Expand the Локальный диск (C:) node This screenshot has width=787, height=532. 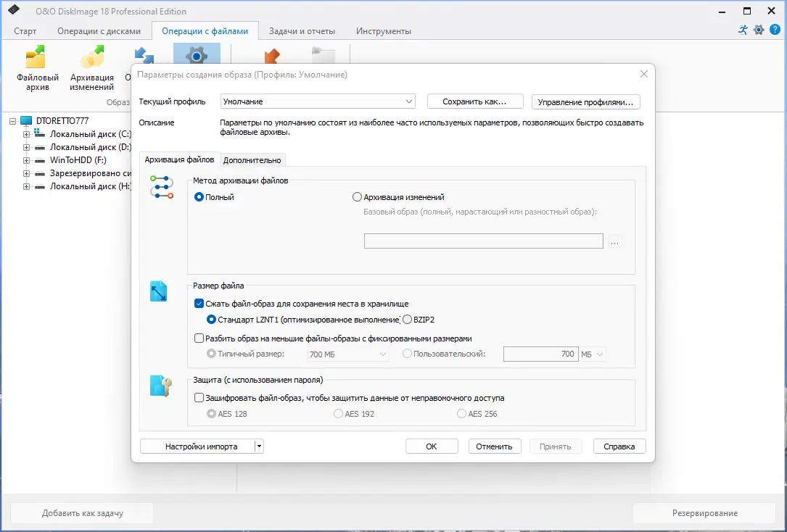tap(26, 133)
